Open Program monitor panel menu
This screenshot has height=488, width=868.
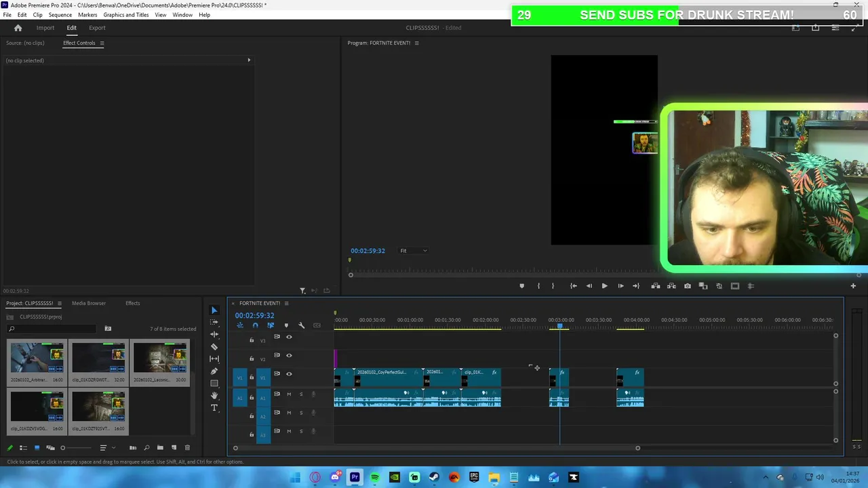click(416, 43)
